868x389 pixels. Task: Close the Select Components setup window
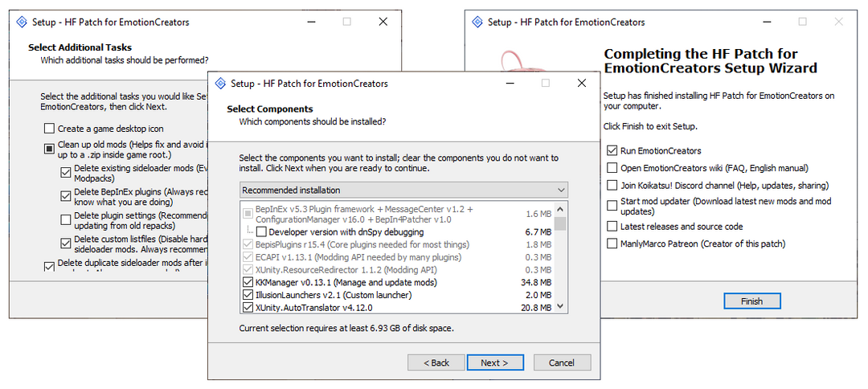[581, 84]
